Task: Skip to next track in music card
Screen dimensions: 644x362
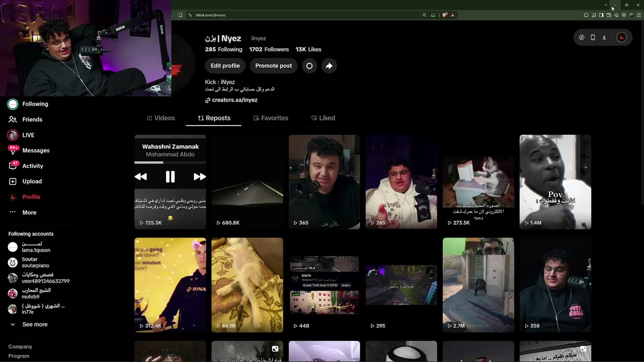Action: [200, 176]
